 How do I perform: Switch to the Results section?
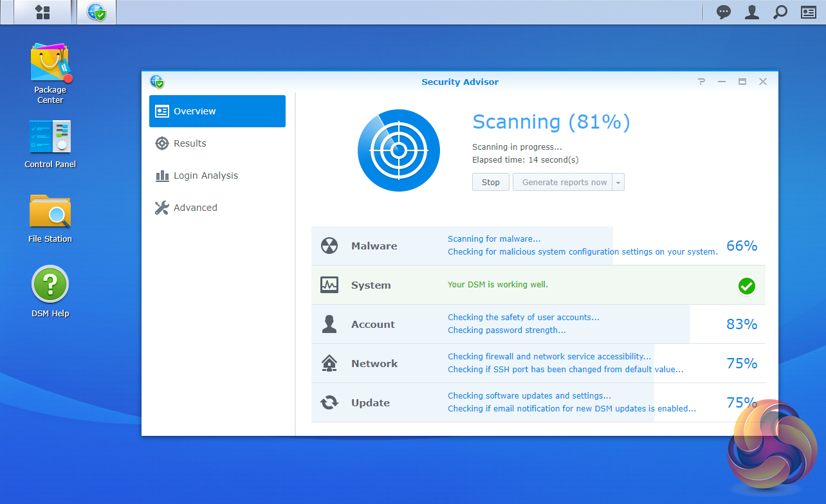point(190,143)
